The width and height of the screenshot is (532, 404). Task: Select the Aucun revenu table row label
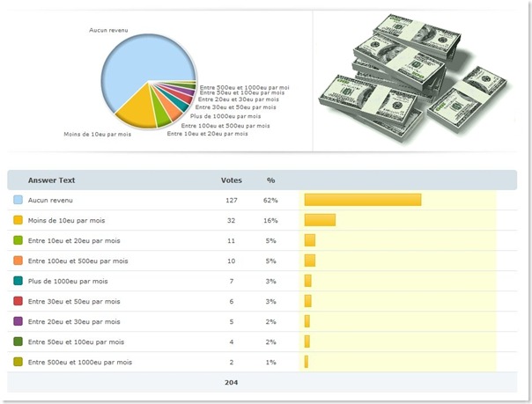[x=50, y=200]
